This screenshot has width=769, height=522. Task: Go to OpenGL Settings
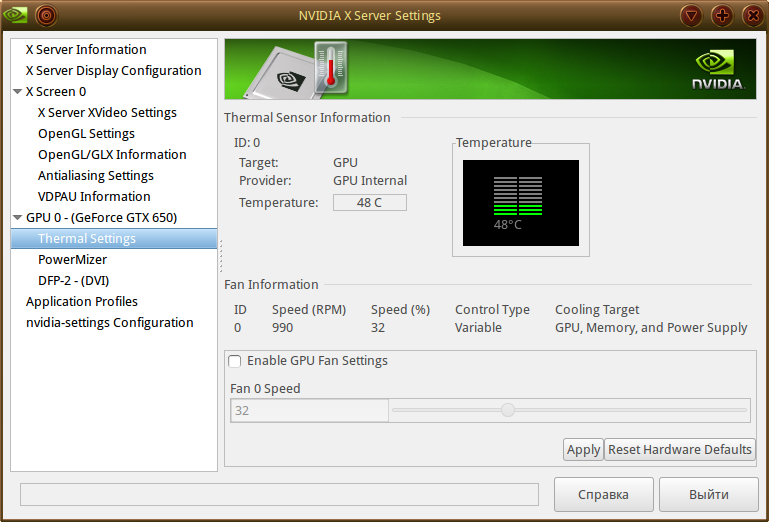[x=86, y=134]
